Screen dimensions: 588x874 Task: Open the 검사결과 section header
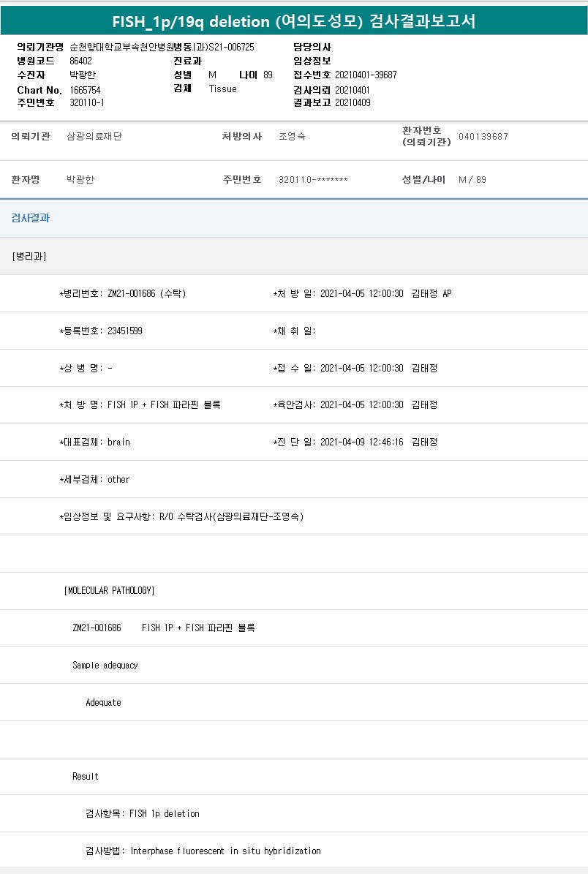31,218
